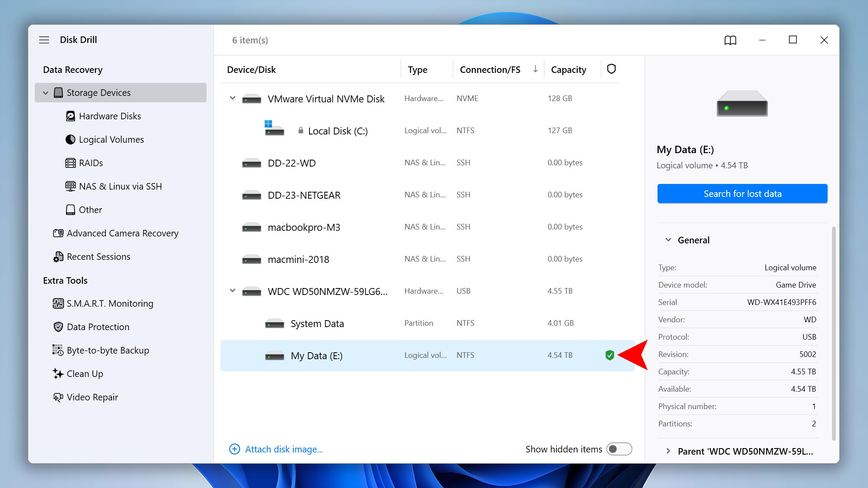Image resolution: width=868 pixels, height=488 pixels.
Task: Select the DD-23-NETGEAR device
Action: coord(304,195)
